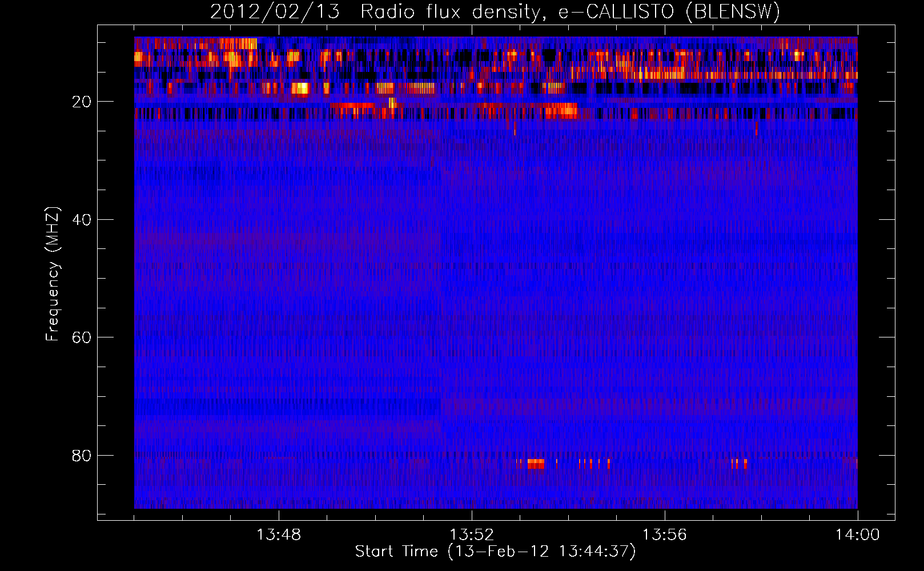Click the Start Time axis label text
Screen dimensions: 924x571
click(495, 552)
